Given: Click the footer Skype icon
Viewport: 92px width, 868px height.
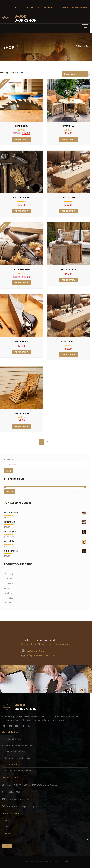Looking at the screenshot, I should click(23, 726).
